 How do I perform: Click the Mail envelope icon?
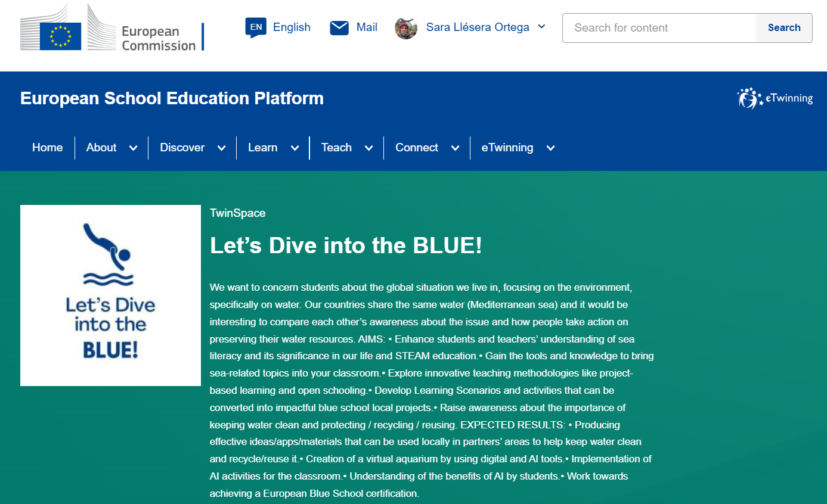339,27
